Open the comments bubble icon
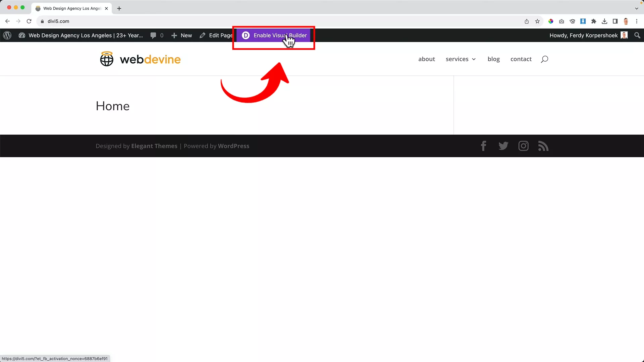The image size is (644, 362). coord(153,35)
